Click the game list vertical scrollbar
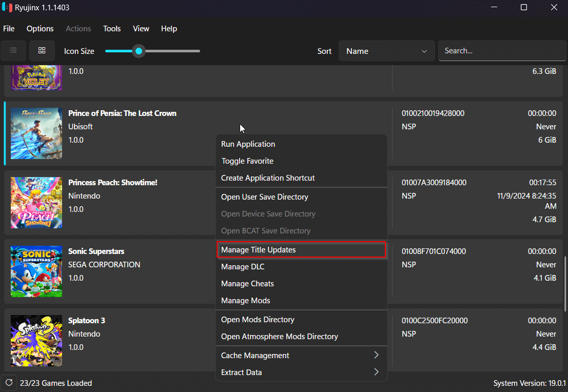This screenshot has width=568, height=392. [565, 284]
